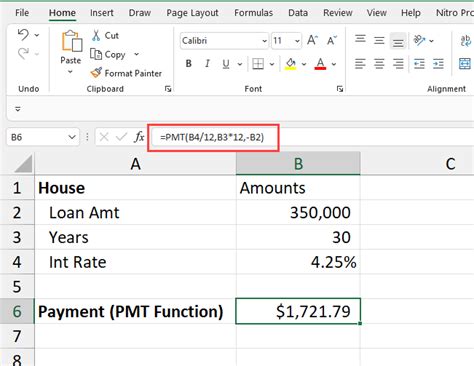Open the Undo history dropdown arrow
This screenshot has height=366, width=474.
point(37,35)
